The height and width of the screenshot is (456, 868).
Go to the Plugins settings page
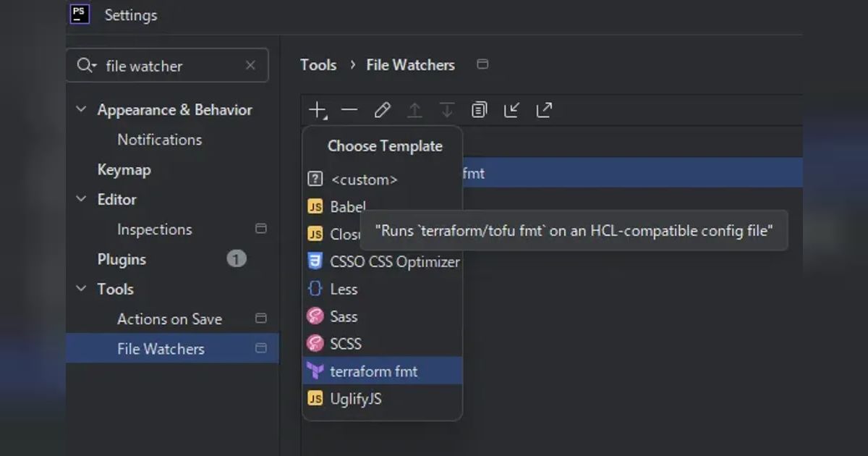(x=122, y=259)
